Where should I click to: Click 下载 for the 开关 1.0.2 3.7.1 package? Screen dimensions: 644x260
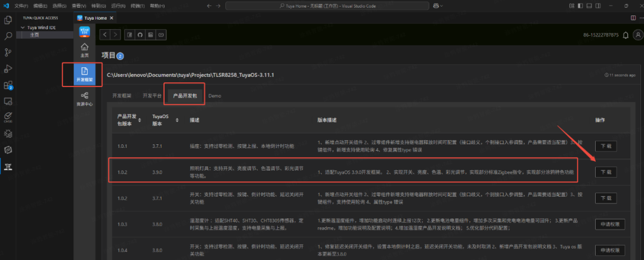[606, 198]
